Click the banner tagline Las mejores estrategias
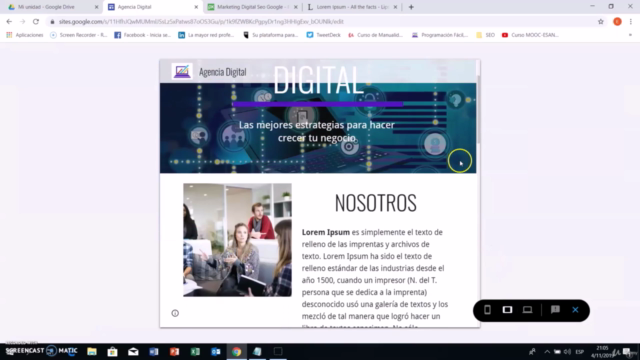This screenshot has width=640, height=360. (317, 131)
